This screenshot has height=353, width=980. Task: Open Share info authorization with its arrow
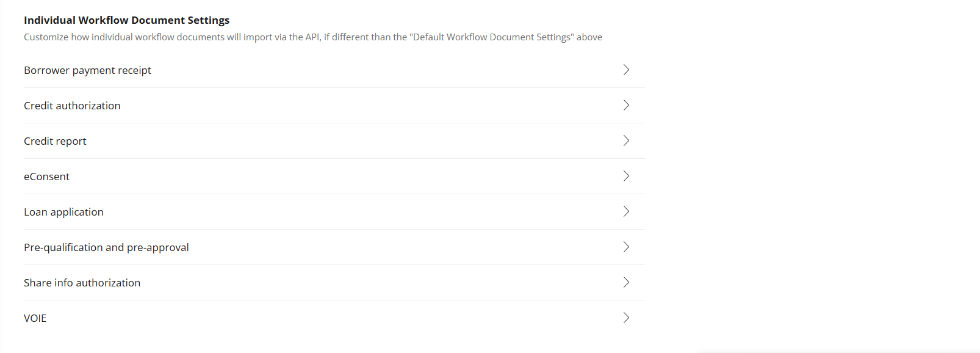(x=626, y=282)
